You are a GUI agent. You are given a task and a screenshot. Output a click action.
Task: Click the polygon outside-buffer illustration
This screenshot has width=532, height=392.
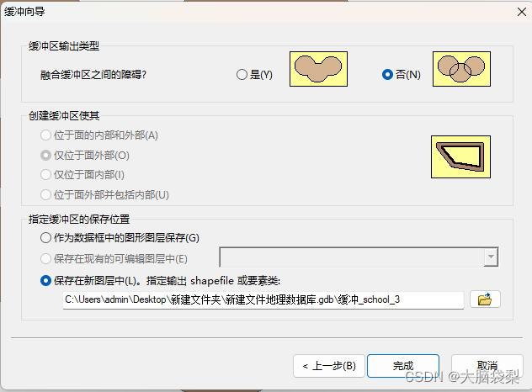click(x=460, y=156)
